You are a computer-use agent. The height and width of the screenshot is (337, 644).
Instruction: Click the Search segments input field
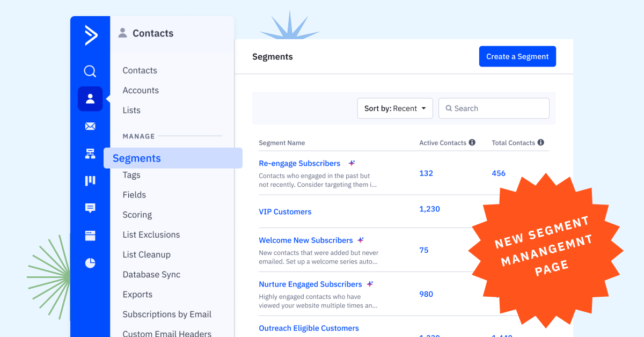494,108
